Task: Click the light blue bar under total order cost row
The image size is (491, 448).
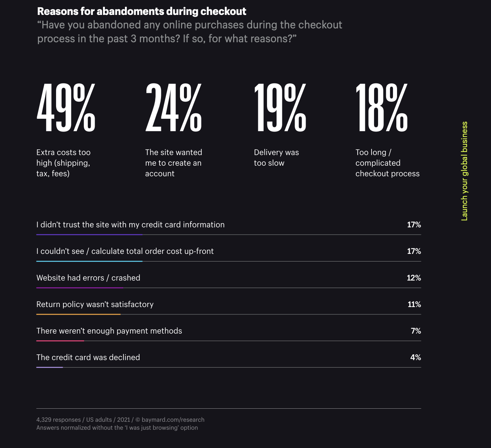Action: pyautogui.click(x=89, y=261)
